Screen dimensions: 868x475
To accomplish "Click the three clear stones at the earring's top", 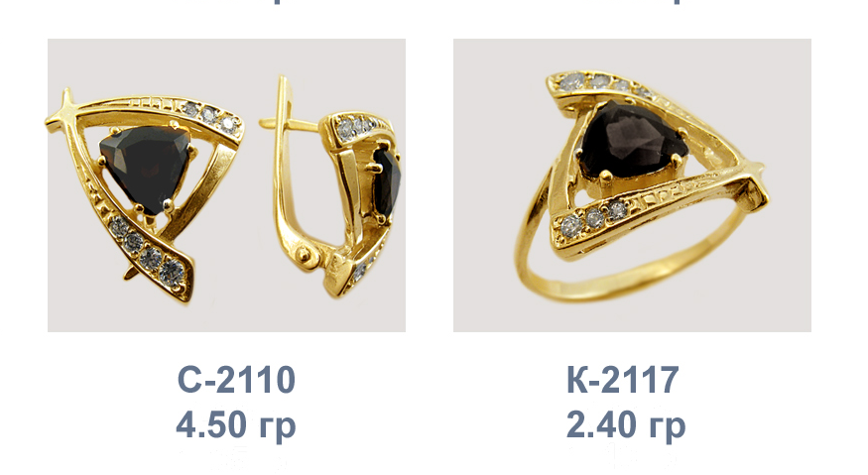I will pos(209,116).
